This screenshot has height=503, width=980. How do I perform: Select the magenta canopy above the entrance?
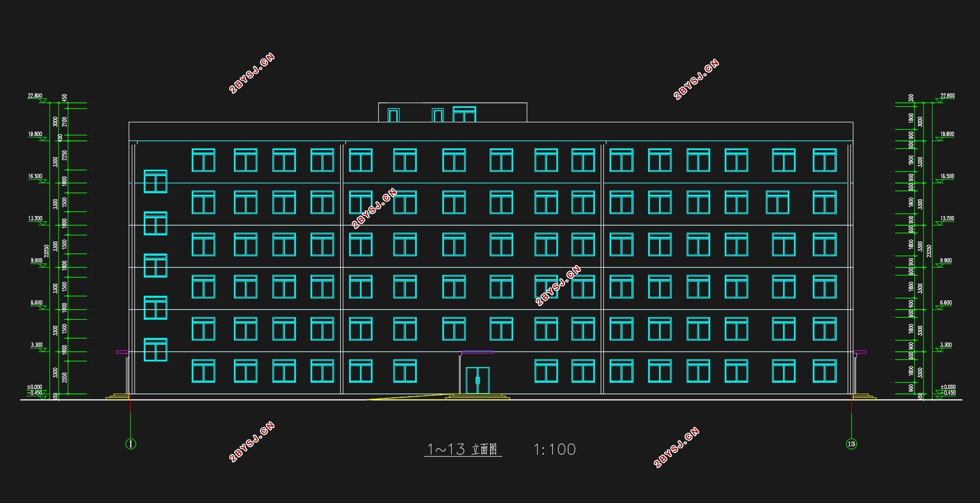[x=477, y=352]
